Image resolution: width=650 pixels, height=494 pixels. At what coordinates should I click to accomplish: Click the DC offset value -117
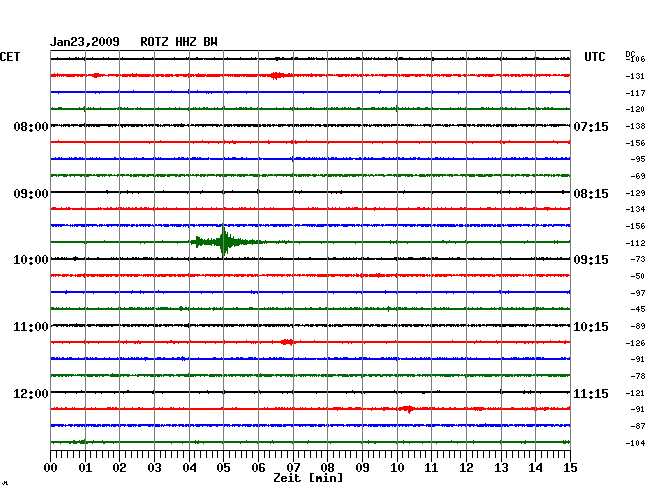(635, 93)
